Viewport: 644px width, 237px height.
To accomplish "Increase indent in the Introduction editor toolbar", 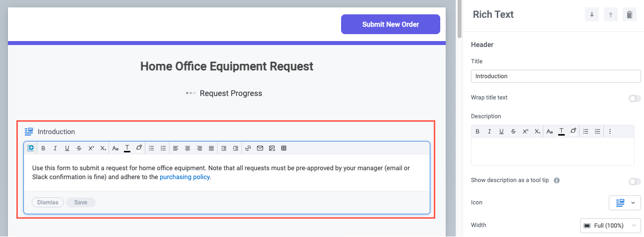I will click(x=235, y=148).
